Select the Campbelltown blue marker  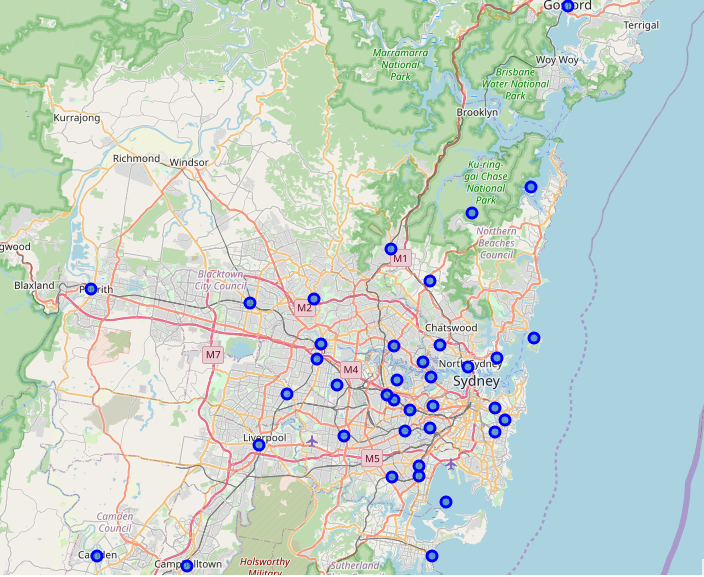pyautogui.click(x=187, y=566)
